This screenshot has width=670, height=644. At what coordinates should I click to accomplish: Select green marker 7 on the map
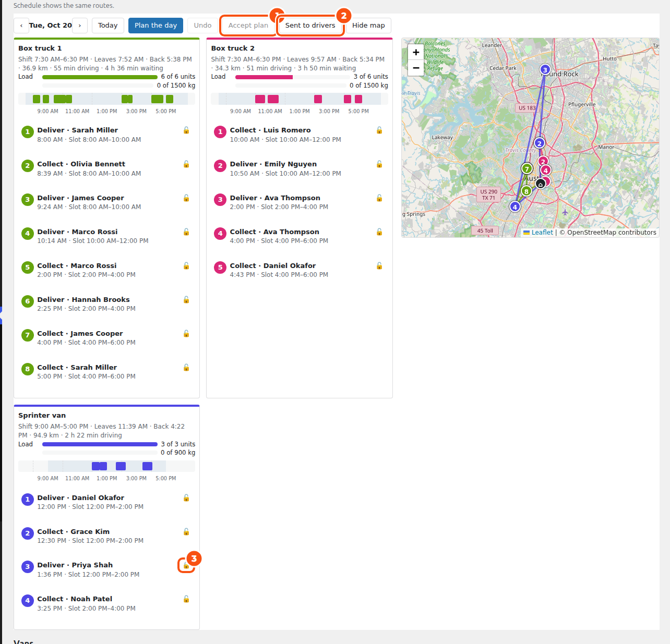[x=527, y=168]
